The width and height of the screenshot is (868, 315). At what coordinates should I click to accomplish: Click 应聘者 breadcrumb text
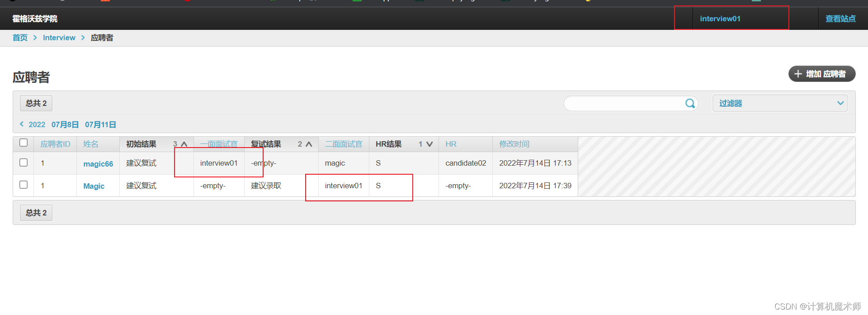click(102, 38)
